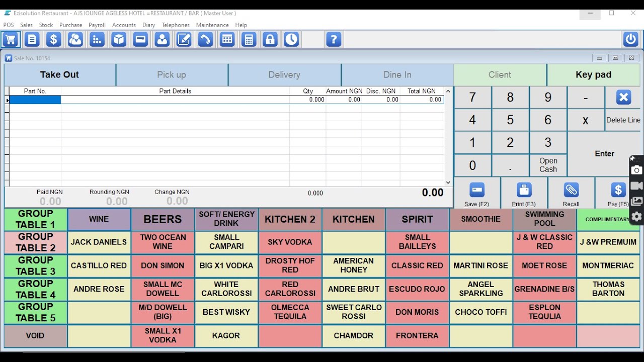This screenshot has height=362, width=644.
Task: Open the POS menu
Action: 9,25
